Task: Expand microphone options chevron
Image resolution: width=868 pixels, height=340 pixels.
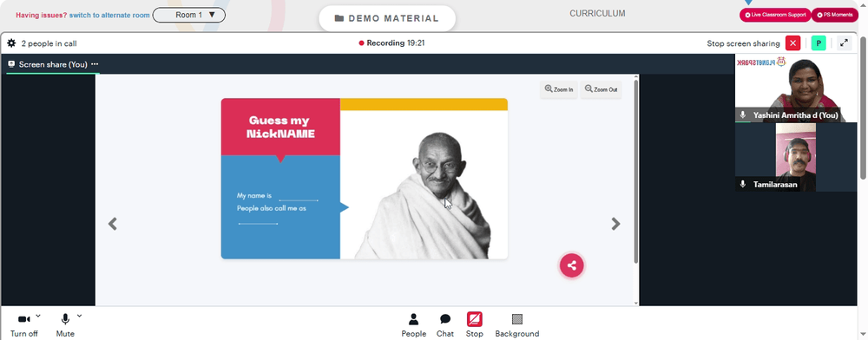Action: pos(79,316)
